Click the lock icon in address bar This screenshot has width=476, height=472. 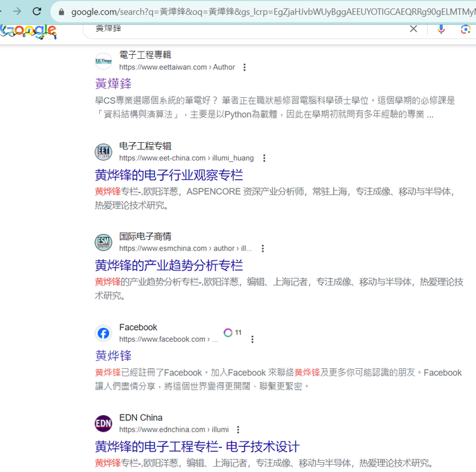(x=61, y=12)
